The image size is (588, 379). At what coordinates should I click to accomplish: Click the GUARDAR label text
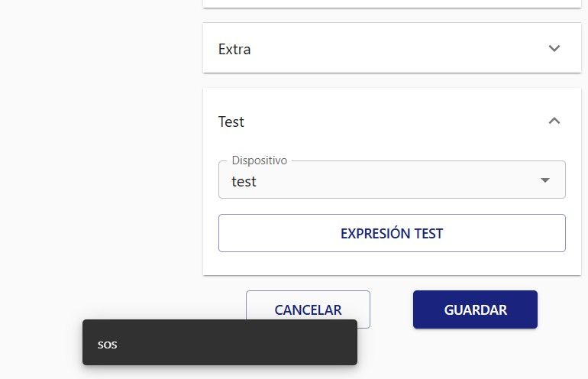(475, 310)
